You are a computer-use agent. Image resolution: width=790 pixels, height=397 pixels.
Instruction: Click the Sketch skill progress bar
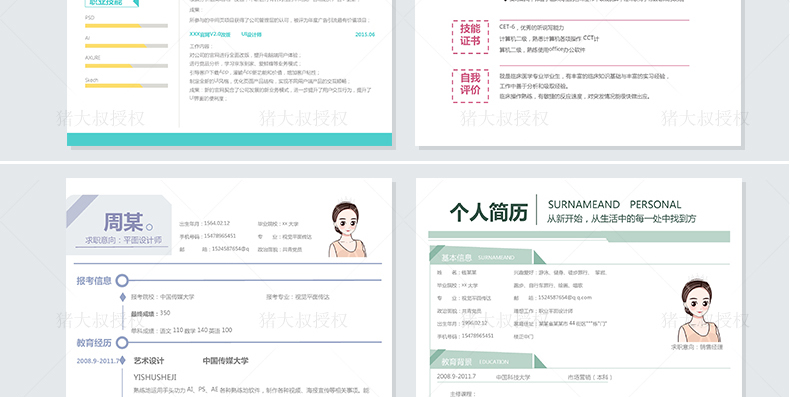[126, 86]
